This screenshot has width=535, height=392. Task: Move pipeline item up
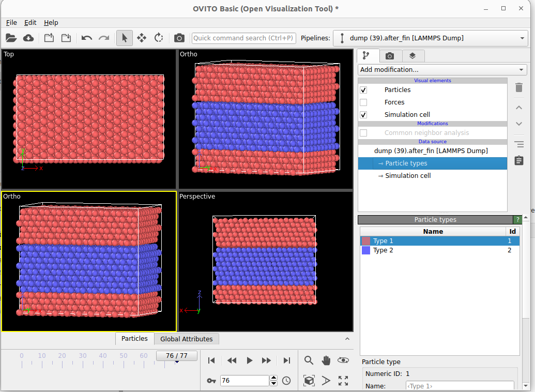[519, 108]
